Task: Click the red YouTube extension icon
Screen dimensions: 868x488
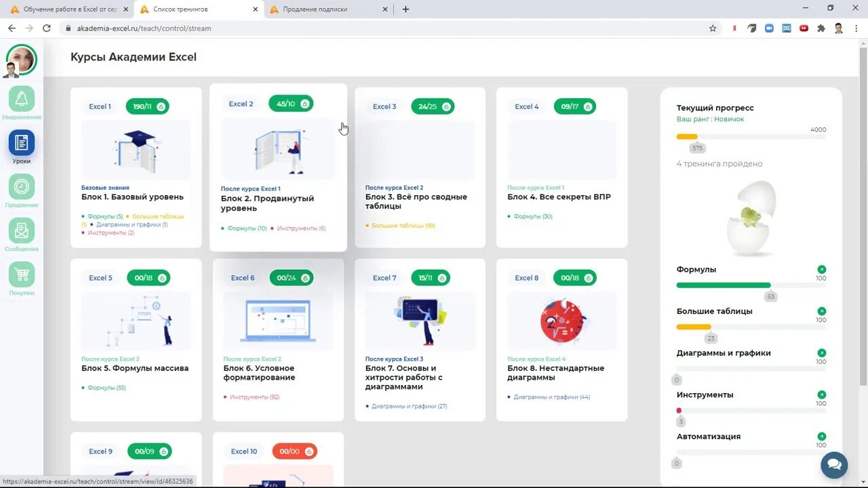Action: click(804, 28)
